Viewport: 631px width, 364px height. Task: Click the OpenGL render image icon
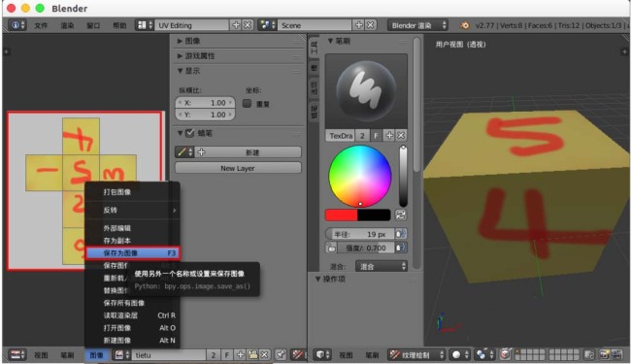click(605, 354)
